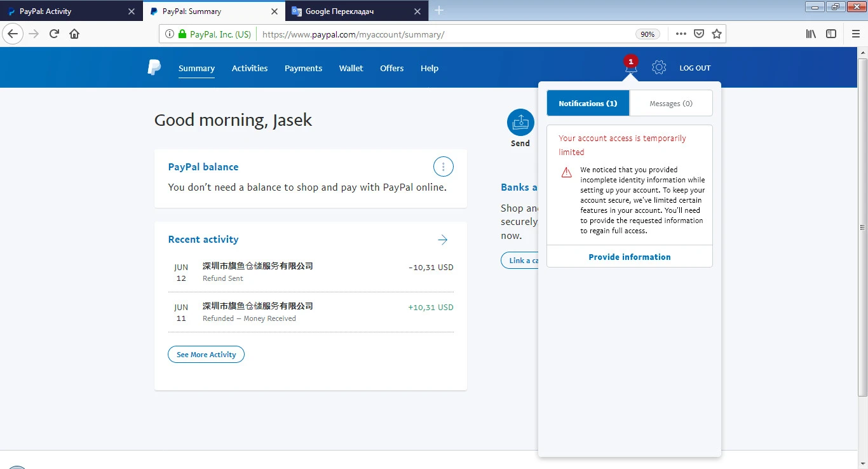The image size is (868, 469).
Task: Click the red warning triangle icon
Action: (x=566, y=172)
